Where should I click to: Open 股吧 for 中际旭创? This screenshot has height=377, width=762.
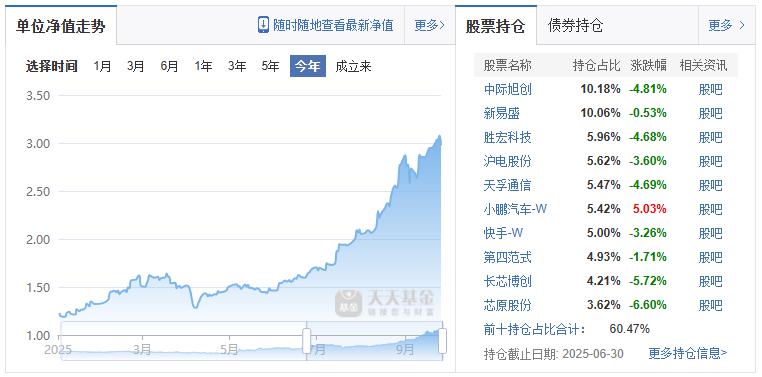tap(710, 89)
